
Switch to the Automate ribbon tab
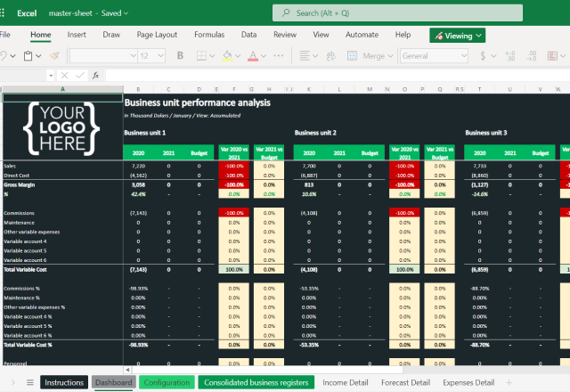(362, 35)
